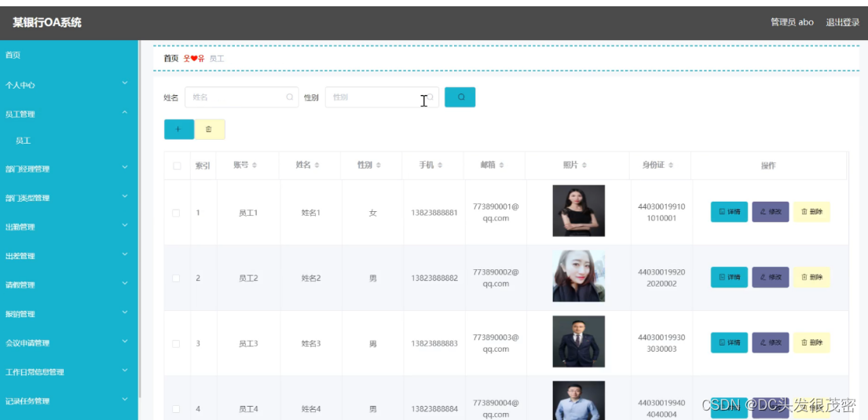Click the 管理员 abo account label
The height and width of the screenshot is (420, 868).
(792, 22)
